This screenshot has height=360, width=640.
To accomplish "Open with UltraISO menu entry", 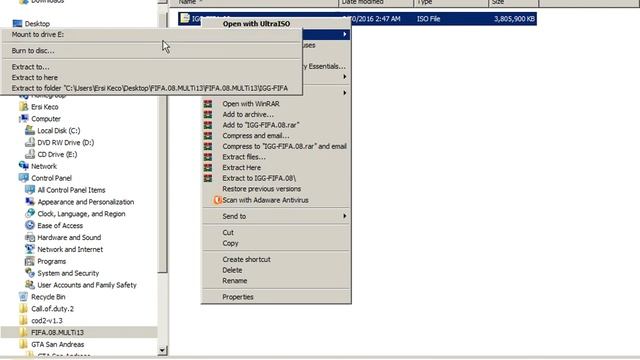I will pos(256,24).
